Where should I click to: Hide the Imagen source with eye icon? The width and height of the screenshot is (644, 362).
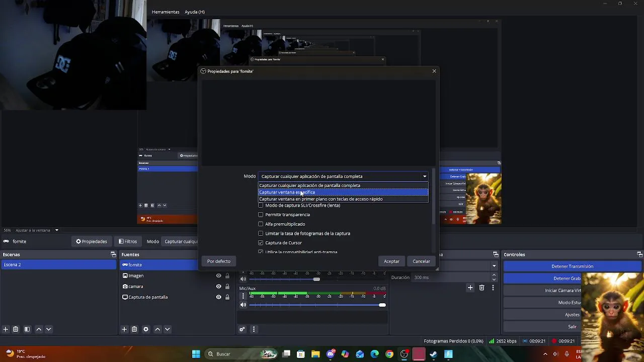pyautogui.click(x=218, y=276)
